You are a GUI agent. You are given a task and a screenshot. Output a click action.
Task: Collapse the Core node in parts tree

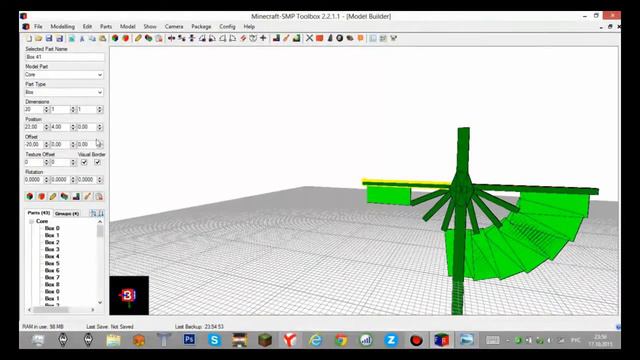coord(31,221)
